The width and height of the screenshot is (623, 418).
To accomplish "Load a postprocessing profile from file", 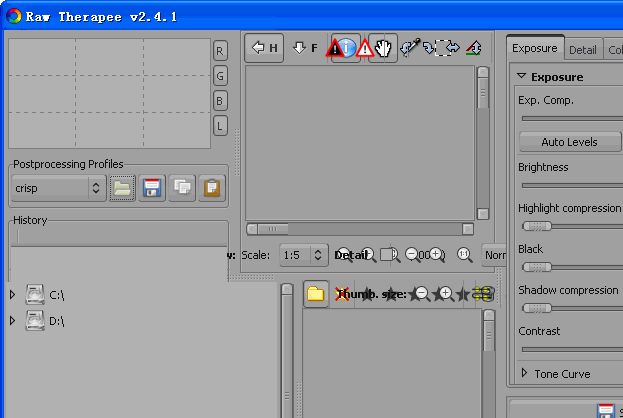I will click(x=122, y=187).
